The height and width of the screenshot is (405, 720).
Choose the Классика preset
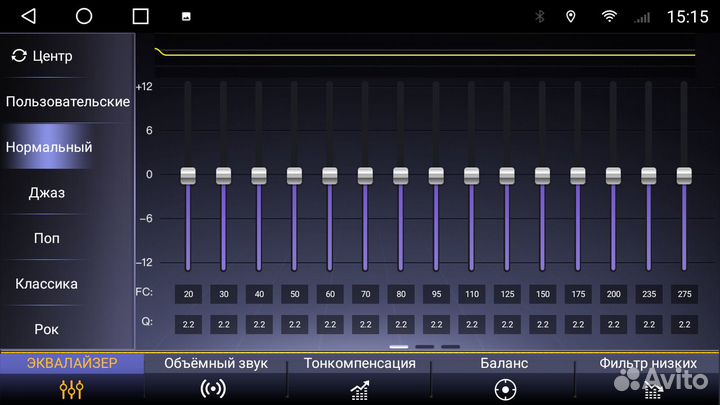click(46, 283)
